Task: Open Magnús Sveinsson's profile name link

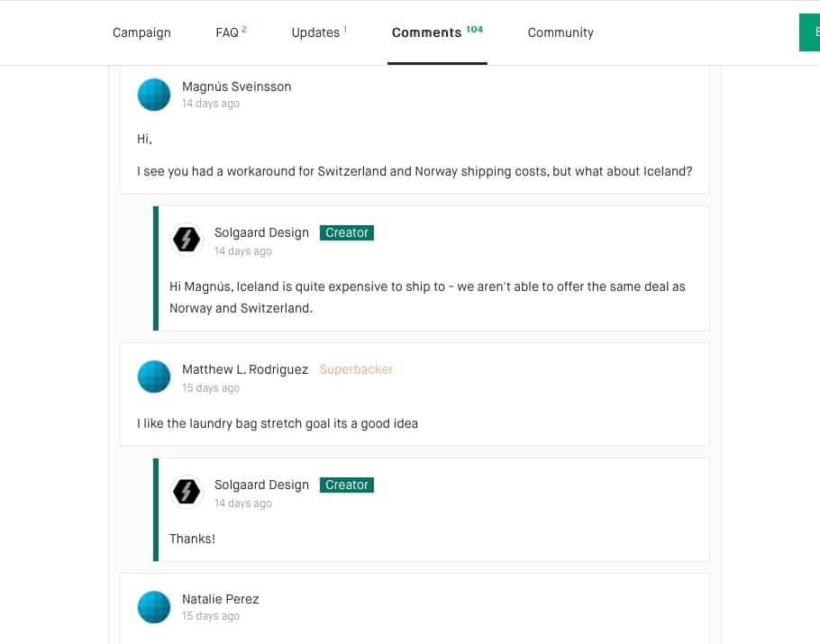Action: click(x=236, y=86)
